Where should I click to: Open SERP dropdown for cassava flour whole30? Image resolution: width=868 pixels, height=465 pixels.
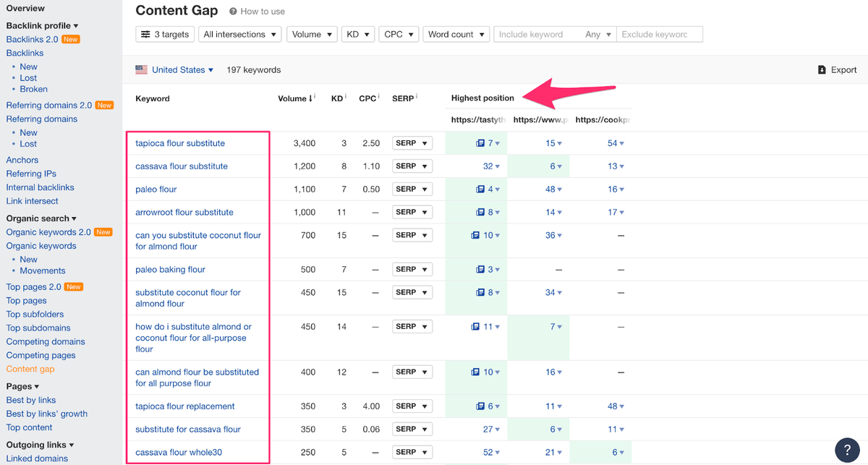[x=412, y=452]
